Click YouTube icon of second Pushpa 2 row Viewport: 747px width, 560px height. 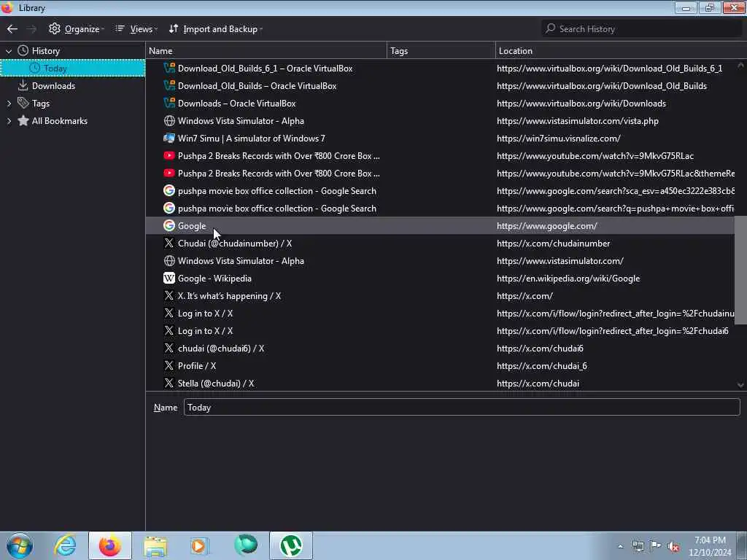[x=169, y=174]
